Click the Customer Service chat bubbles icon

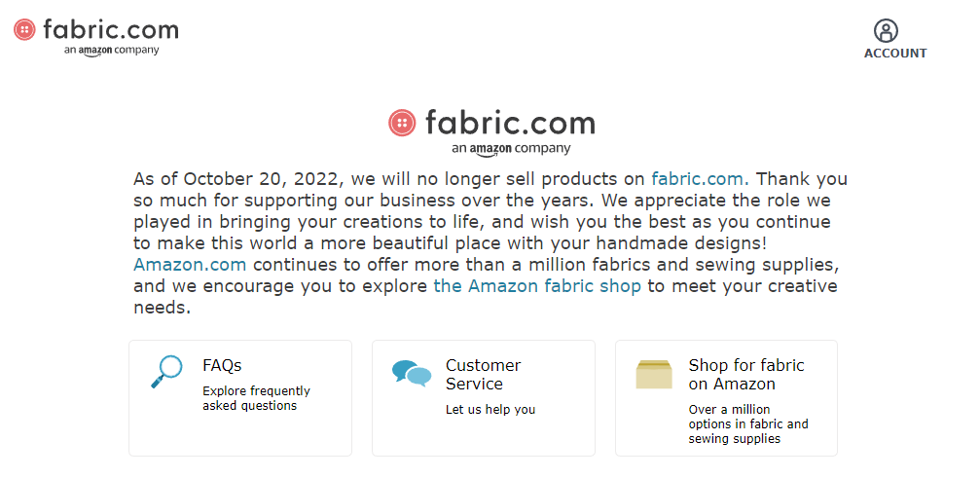pyautogui.click(x=412, y=374)
